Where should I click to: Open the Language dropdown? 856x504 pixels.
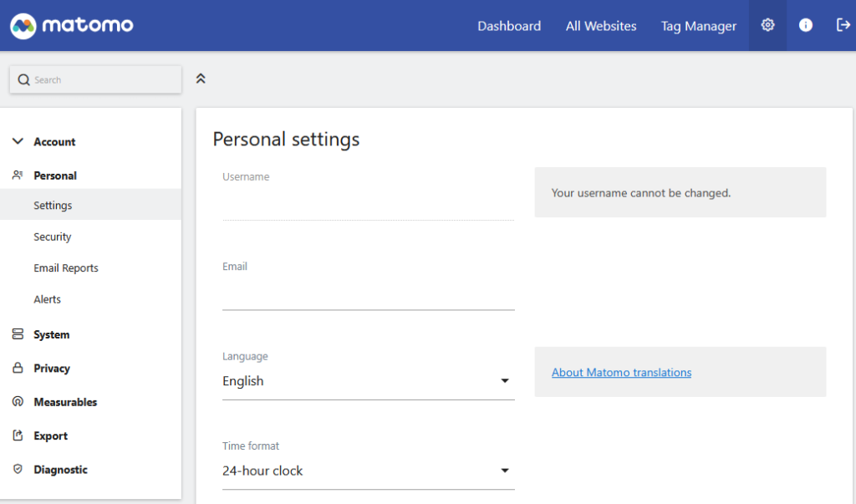[368, 381]
